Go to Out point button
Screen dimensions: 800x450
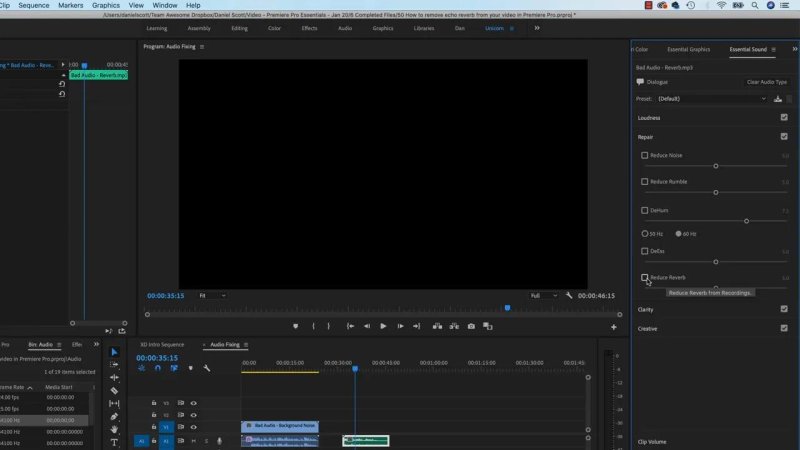(x=417, y=326)
